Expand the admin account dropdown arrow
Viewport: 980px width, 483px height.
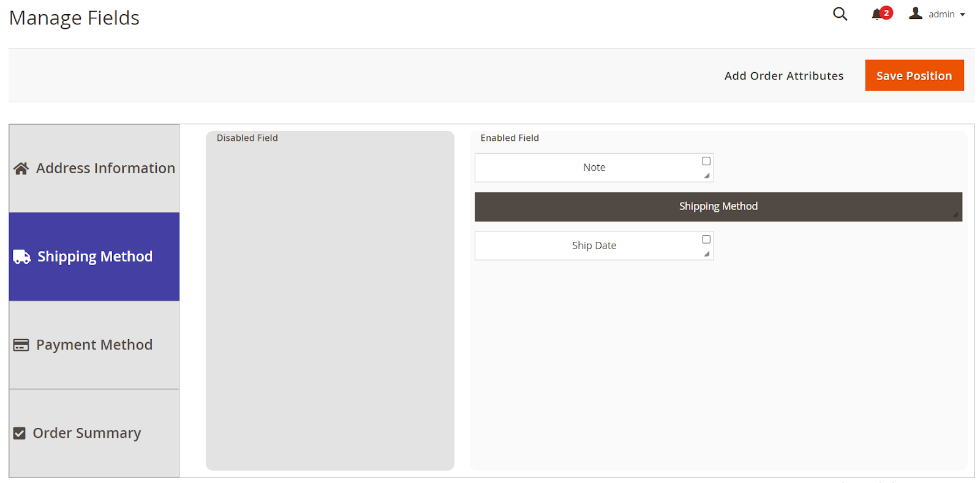click(x=962, y=15)
